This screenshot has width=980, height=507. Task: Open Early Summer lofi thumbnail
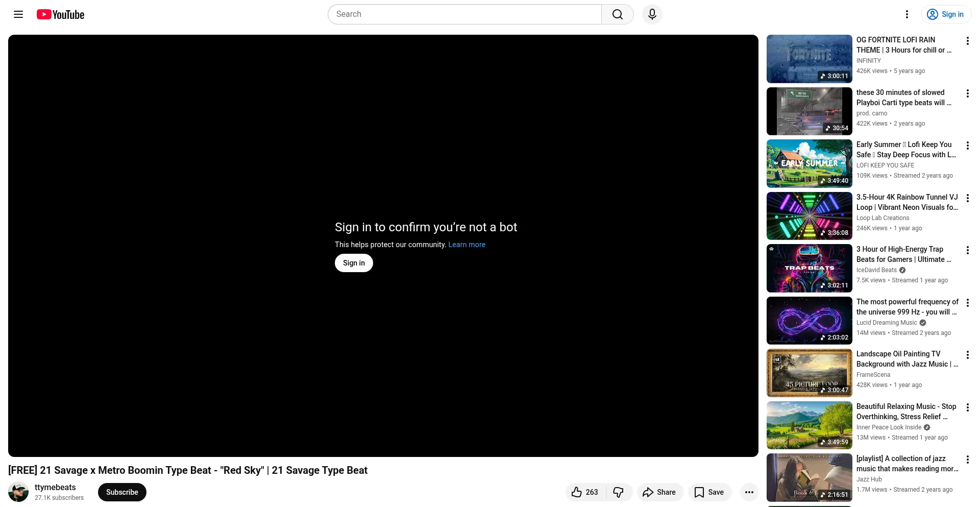(810, 163)
